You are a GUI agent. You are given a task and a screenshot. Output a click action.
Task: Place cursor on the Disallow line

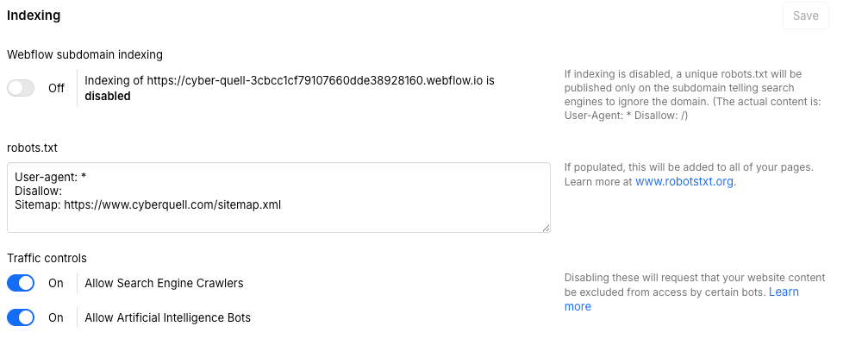[38, 191]
